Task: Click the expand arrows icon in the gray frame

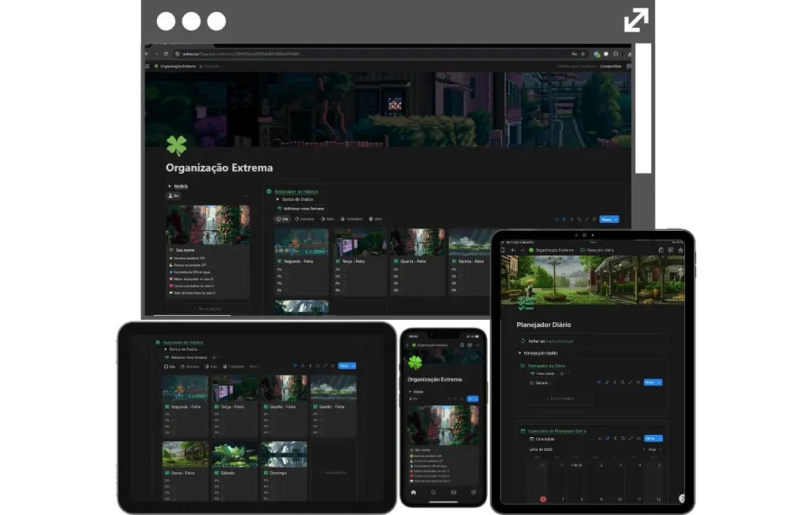Action: (636, 20)
